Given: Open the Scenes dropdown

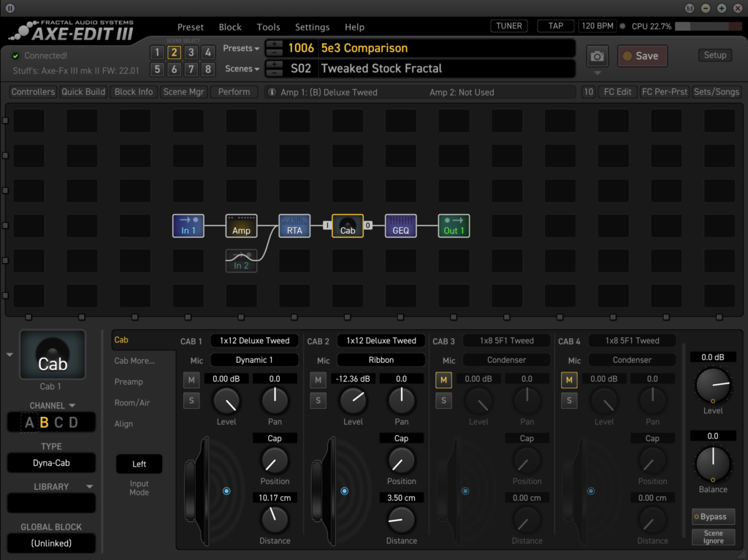Looking at the screenshot, I should click(242, 69).
